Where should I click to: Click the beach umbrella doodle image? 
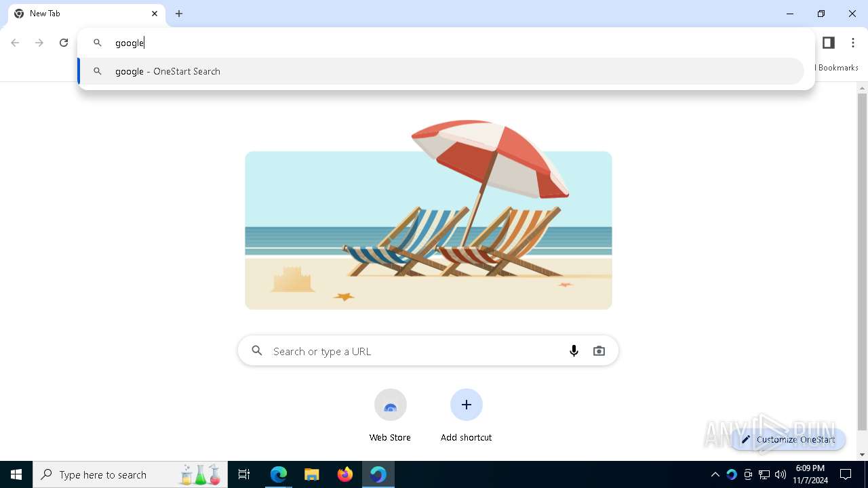click(x=429, y=216)
